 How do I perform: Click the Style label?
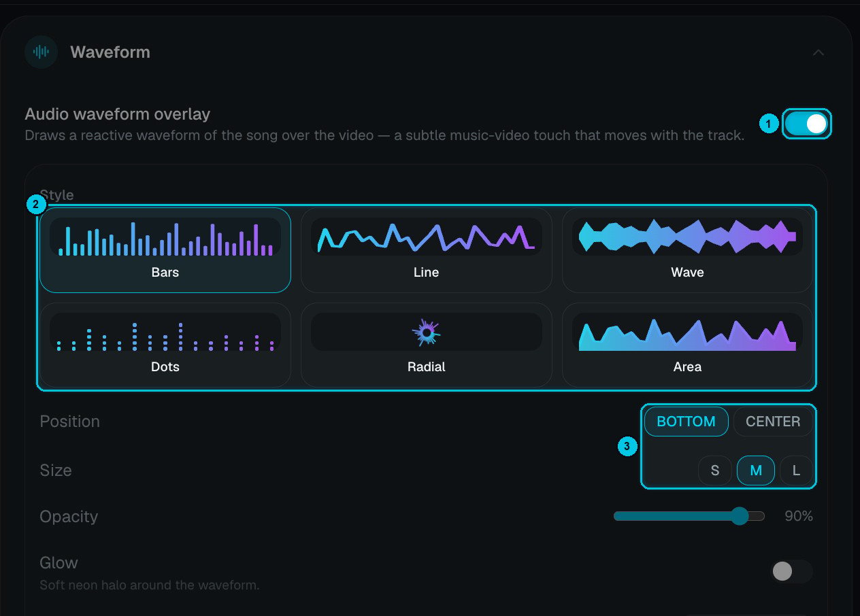click(x=57, y=195)
